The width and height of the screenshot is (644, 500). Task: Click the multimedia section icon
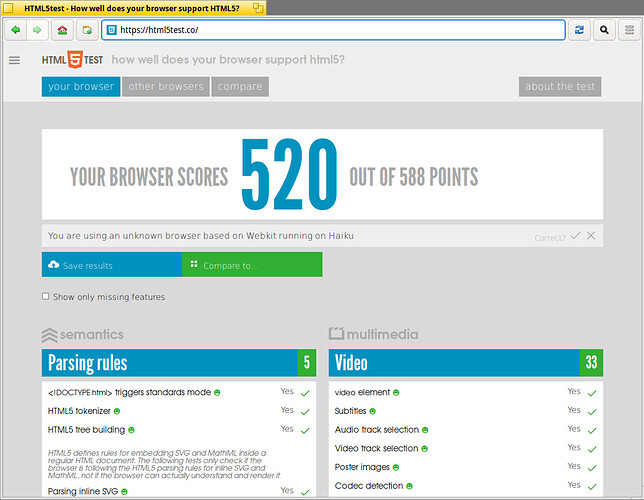coord(336,333)
